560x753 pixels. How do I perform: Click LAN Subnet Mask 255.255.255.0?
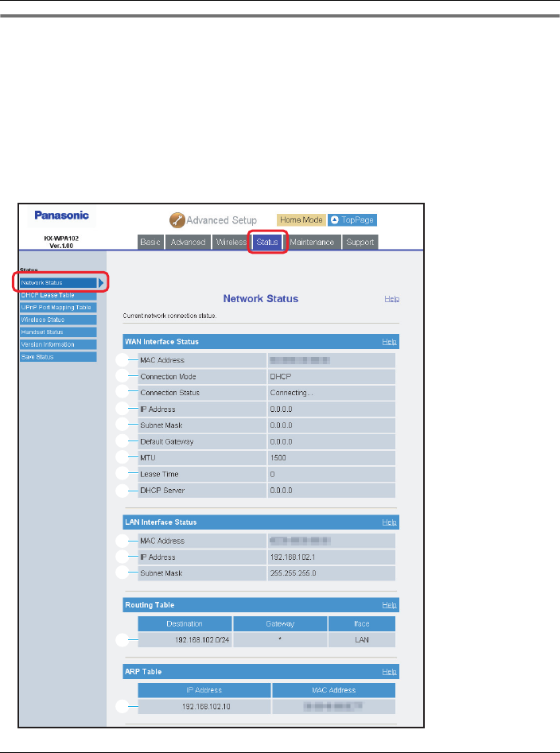(293, 573)
